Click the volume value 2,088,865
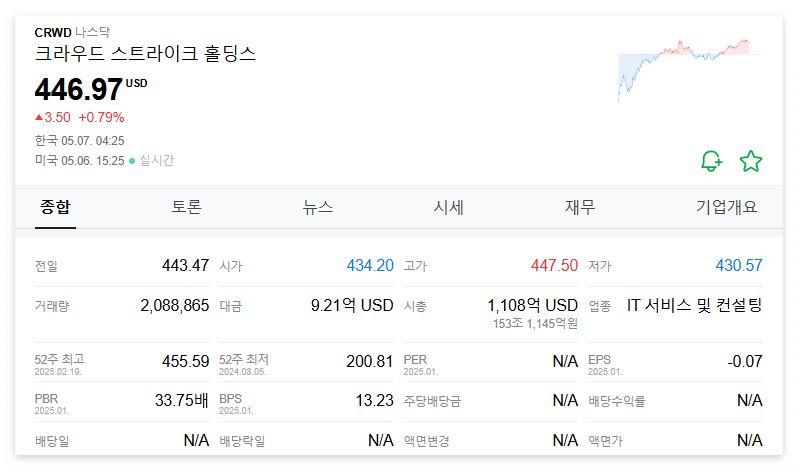This screenshot has height=470, width=798. (175, 306)
